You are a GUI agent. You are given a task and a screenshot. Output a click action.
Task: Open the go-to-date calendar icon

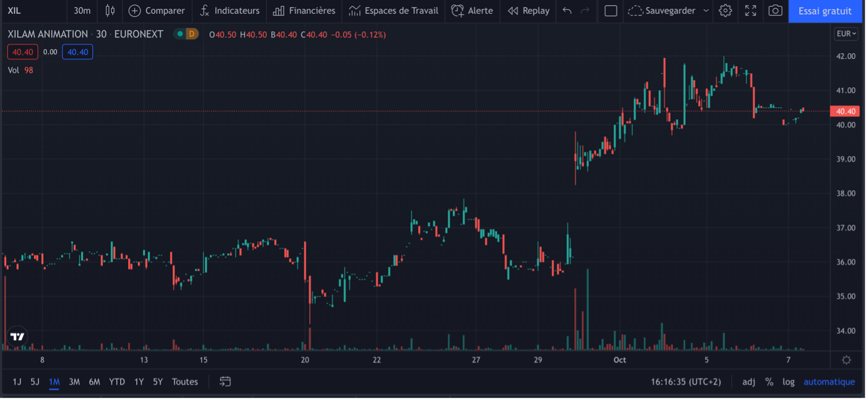tap(225, 381)
